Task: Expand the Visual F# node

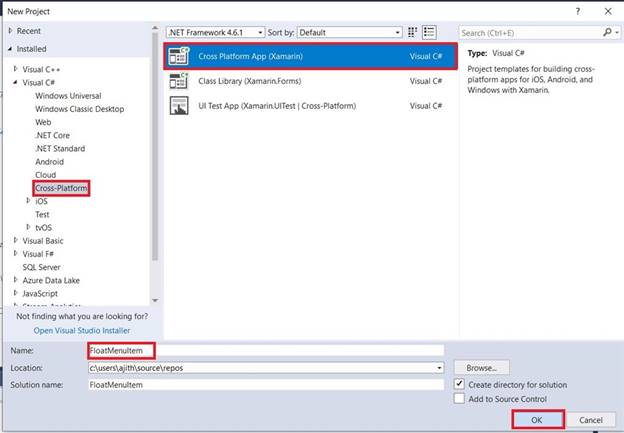Action: point(16,253)
